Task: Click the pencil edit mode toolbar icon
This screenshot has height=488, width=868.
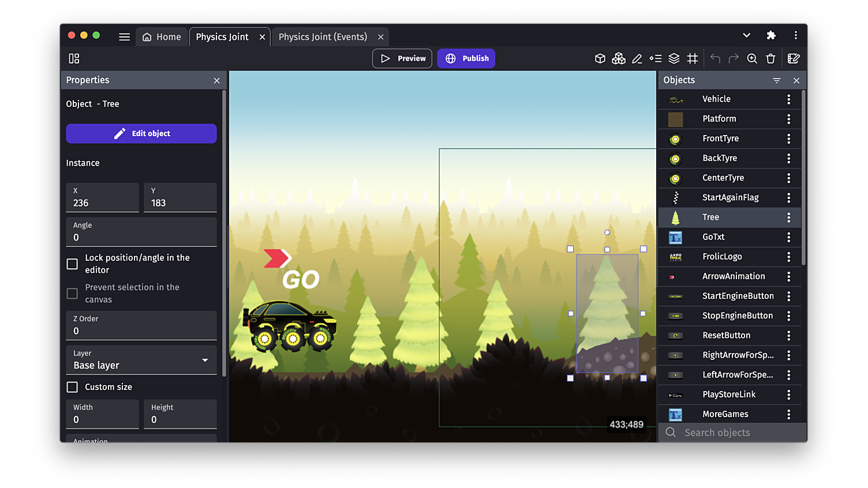Action: click(x=637, y=58)
